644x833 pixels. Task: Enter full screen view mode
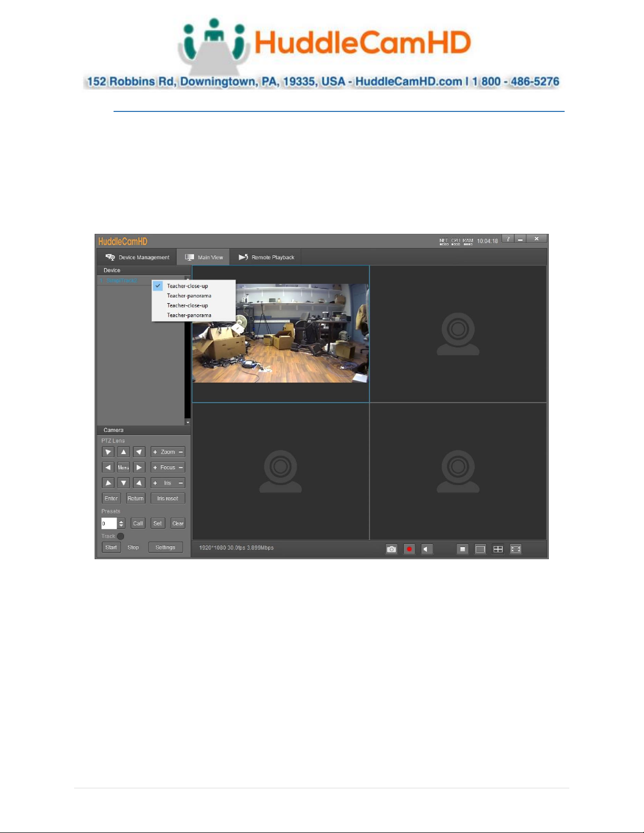click(x=516, y=549)
